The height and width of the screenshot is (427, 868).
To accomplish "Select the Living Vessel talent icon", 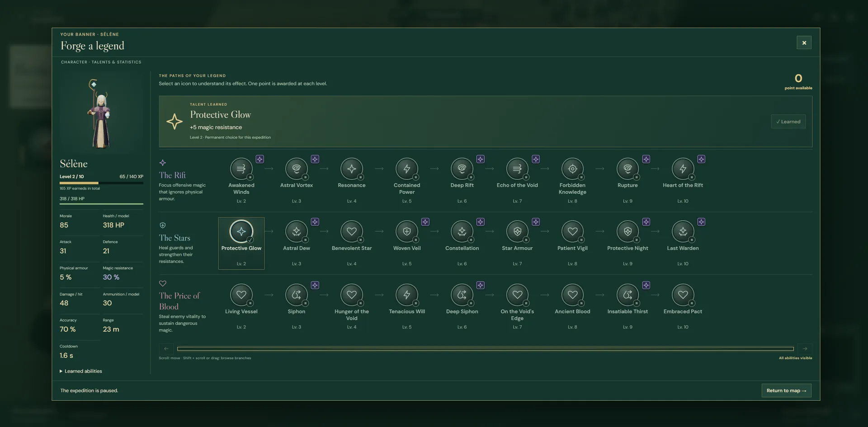I will [x=241, y=295].
